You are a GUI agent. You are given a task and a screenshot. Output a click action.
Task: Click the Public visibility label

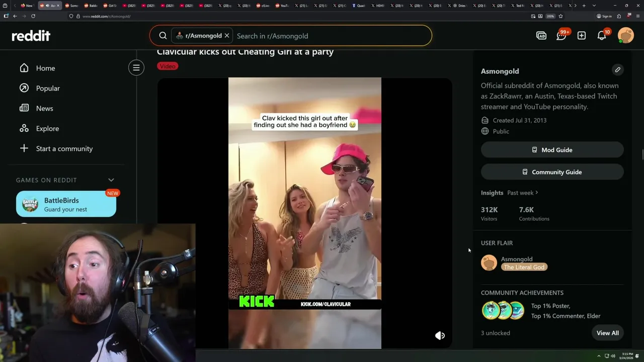tap(501, 131)
